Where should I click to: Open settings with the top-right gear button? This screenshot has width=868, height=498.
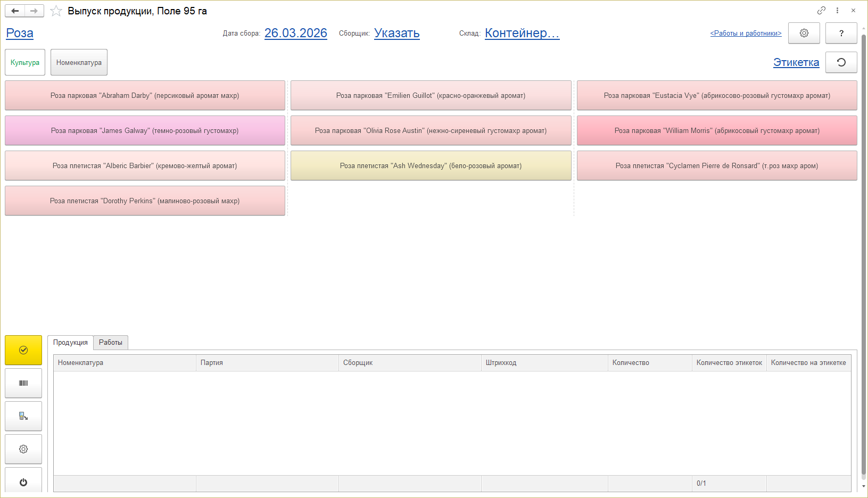pos(804,33)
